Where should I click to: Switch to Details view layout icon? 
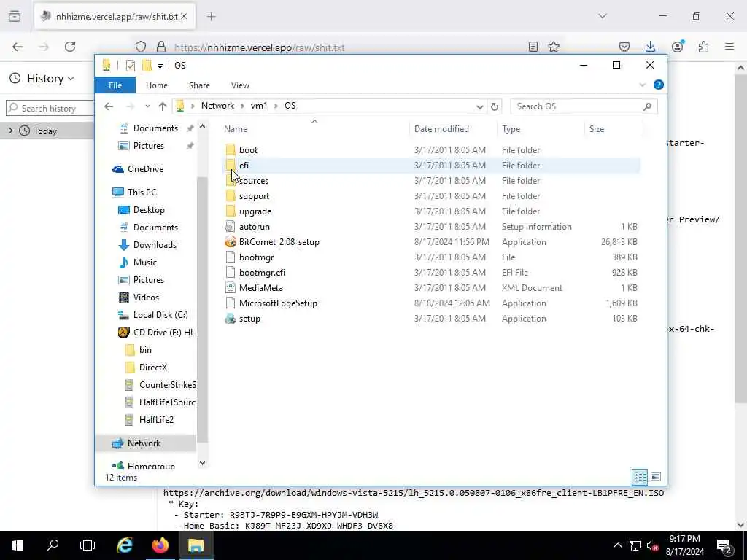640,477
